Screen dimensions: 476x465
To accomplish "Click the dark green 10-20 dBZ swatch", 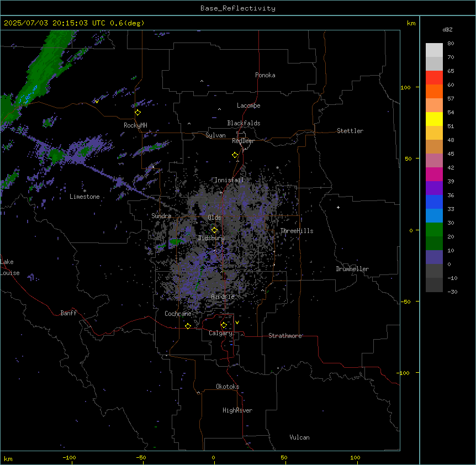I will tap(434, 244).
